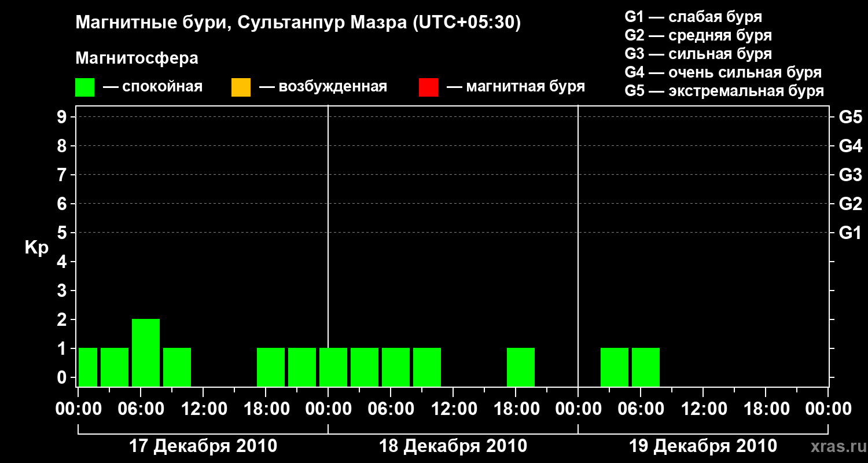Select the 'G4 — очень сильная буря' line
This screenshot has width=868, height=463.
pos(723,72)
